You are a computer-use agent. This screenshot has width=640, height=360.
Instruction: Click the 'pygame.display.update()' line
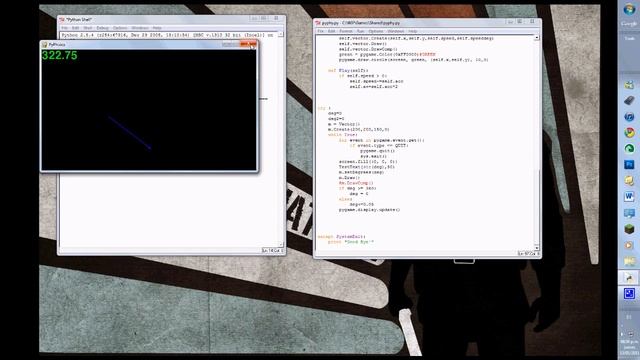click(369, 209)
